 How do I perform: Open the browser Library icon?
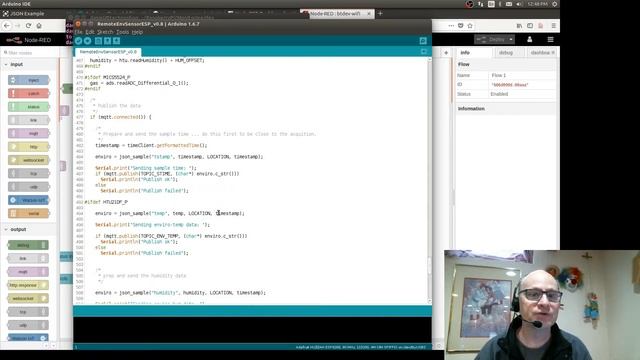pos(519,25)
